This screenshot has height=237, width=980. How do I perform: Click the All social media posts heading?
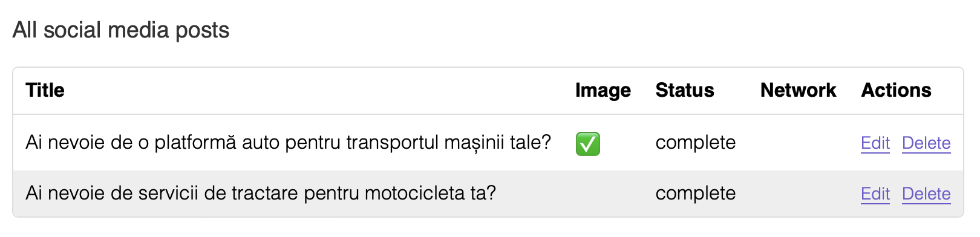coord(121,30)
